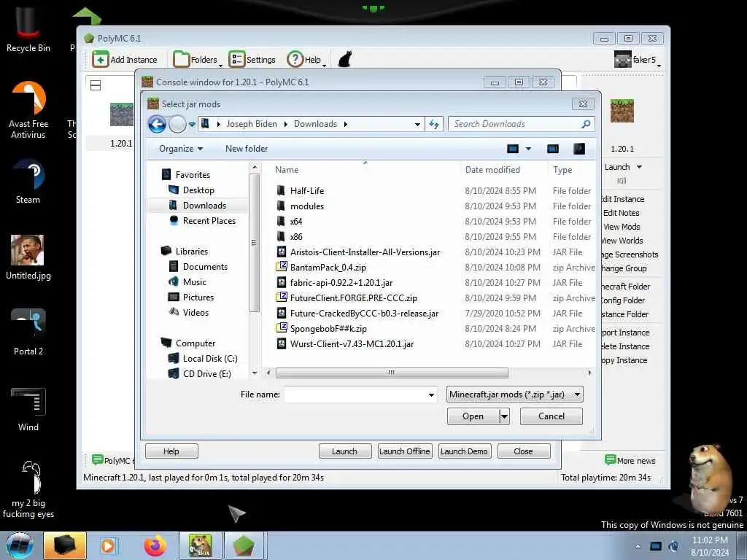The image size is (747, 560).
Task: Click the More news button in PolyMC
Action: coord(630,461)
